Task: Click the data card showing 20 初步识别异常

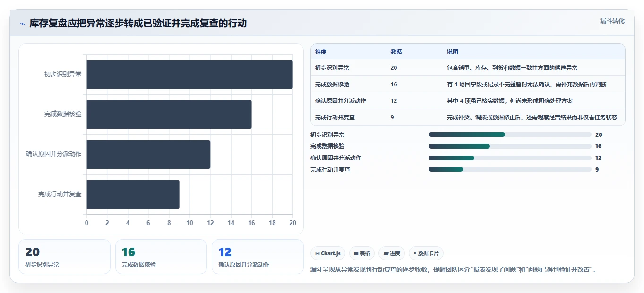Action: (x=64, y=257)
